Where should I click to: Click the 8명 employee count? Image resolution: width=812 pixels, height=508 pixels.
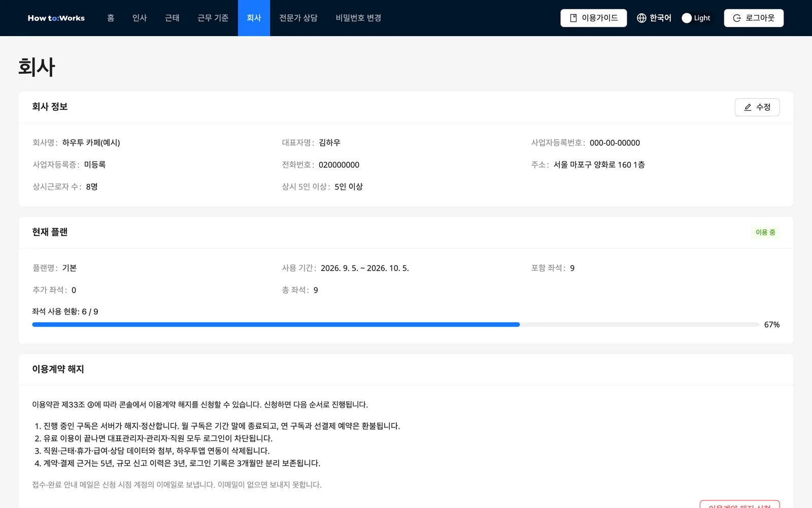tap(92, 186)
